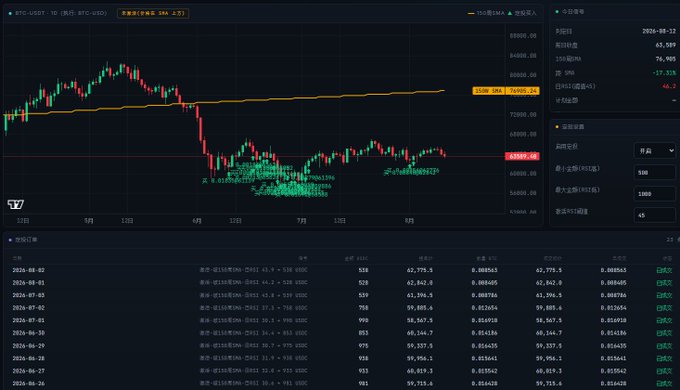Select the 2026-07-03 order row date
680x390 pixels.
(29, 295)
